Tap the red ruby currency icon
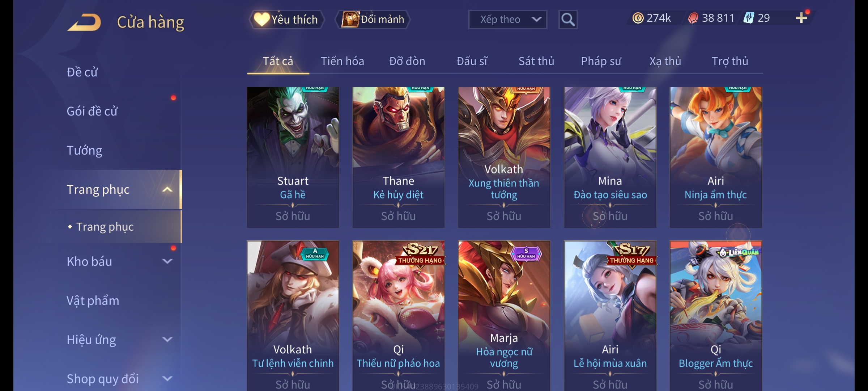 click(x=693, y=18)
